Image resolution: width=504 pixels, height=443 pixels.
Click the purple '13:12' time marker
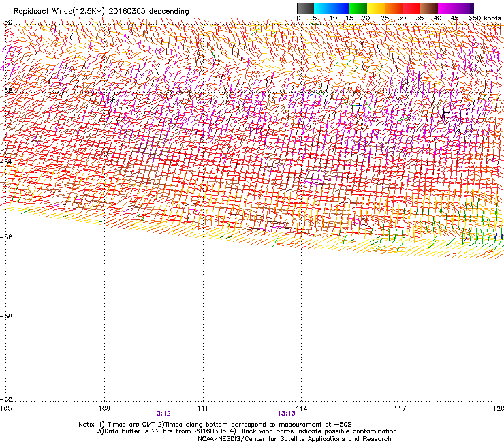(161, 414)
